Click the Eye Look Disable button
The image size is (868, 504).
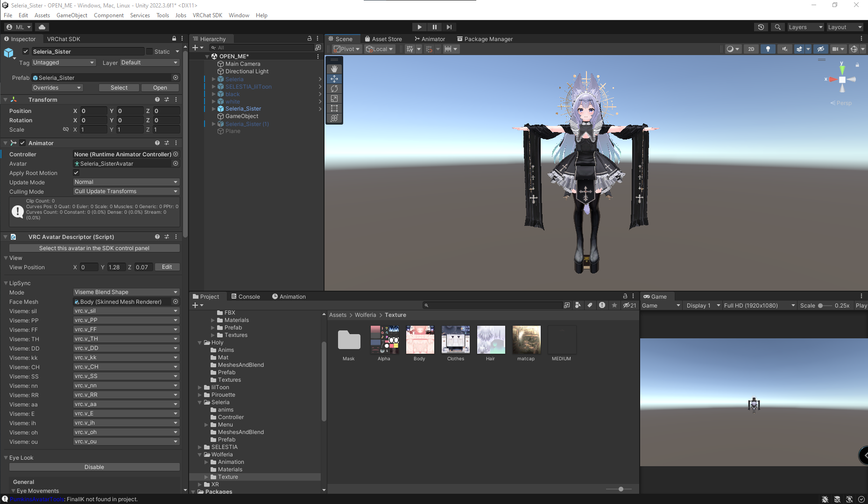pos(94,467)
